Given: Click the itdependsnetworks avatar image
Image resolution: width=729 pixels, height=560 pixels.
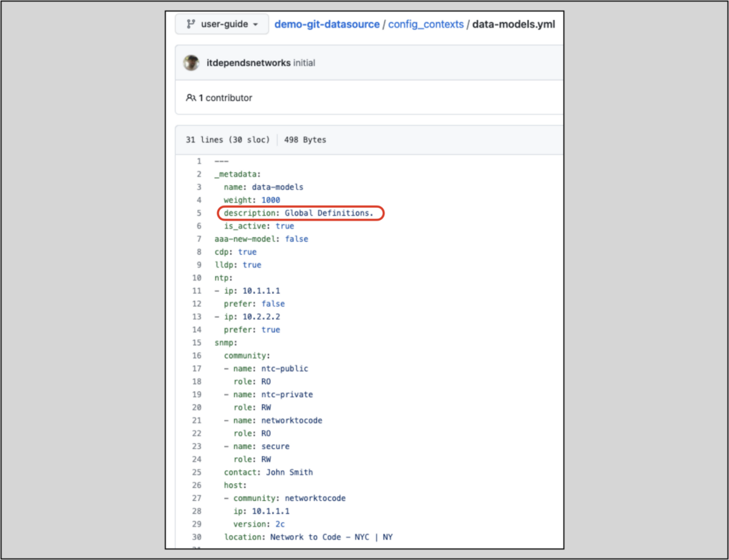Looking at the screenshot, I should point(191,63).
